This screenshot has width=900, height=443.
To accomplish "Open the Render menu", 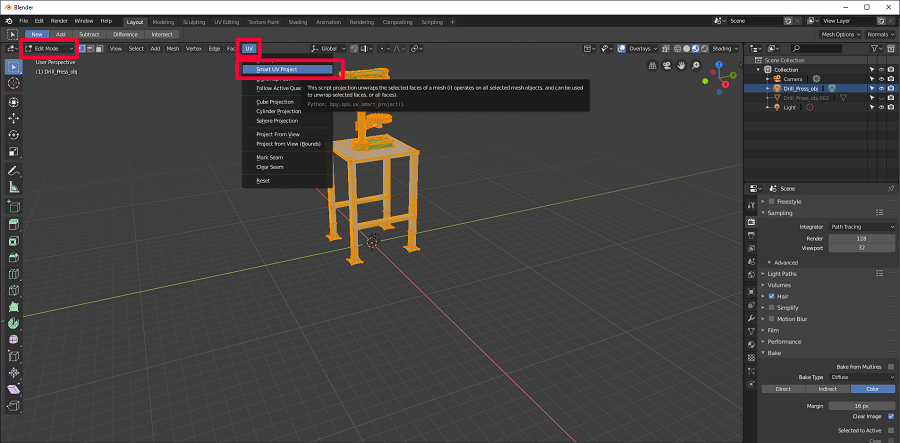I will click(x=59, y=21).
